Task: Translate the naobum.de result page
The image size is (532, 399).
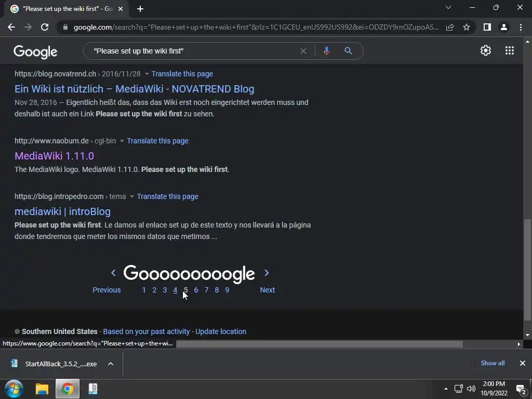Action: [157, 141]
